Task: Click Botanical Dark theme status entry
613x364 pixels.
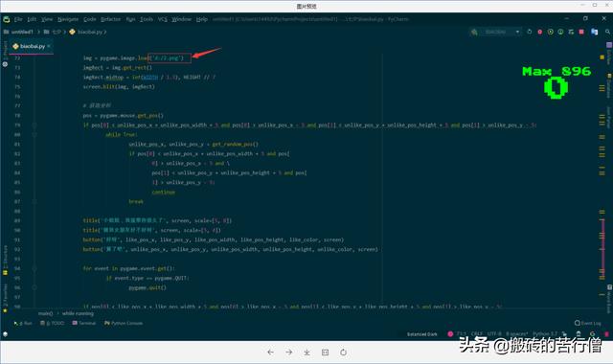Action: 421,334
